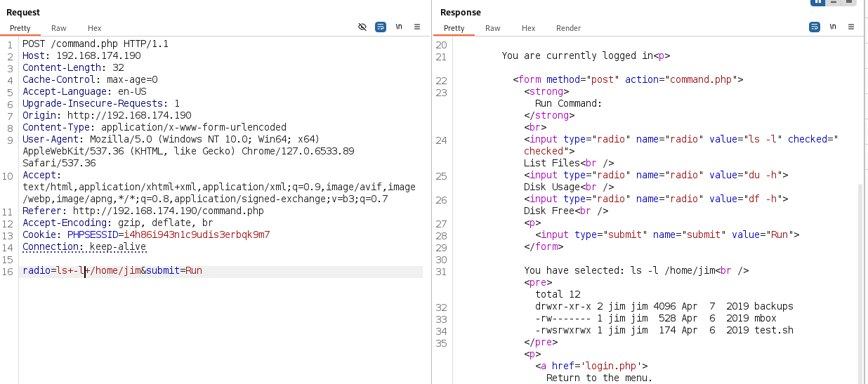Open the Response panel hamburger options menu
Viewport: 868px width, 384px height.
851,27
